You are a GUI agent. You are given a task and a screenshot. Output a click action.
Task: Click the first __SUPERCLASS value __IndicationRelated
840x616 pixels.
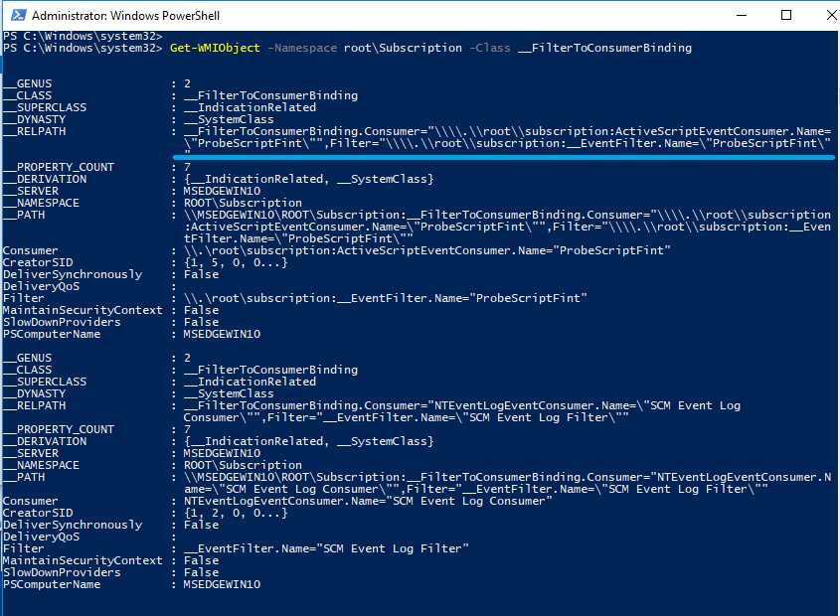251,107
